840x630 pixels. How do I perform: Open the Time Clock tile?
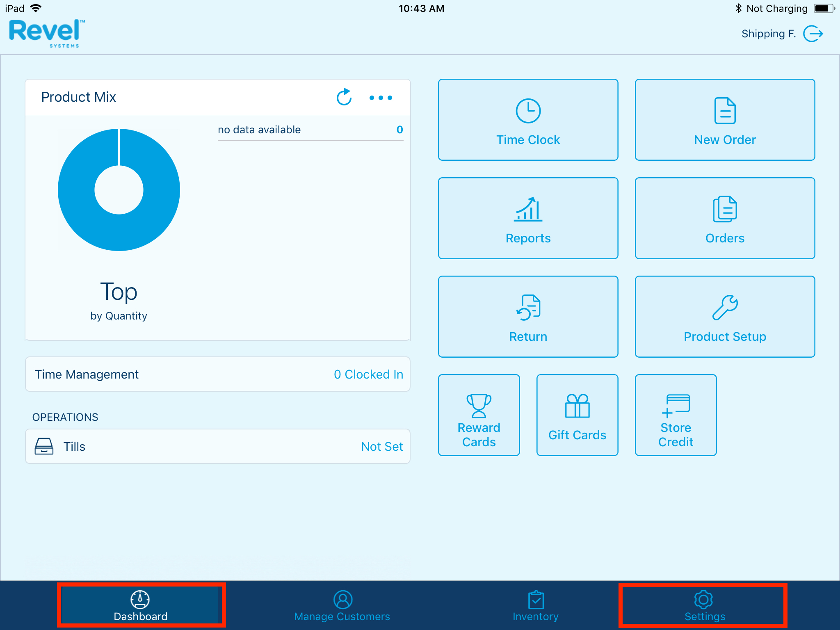point(528,120)
